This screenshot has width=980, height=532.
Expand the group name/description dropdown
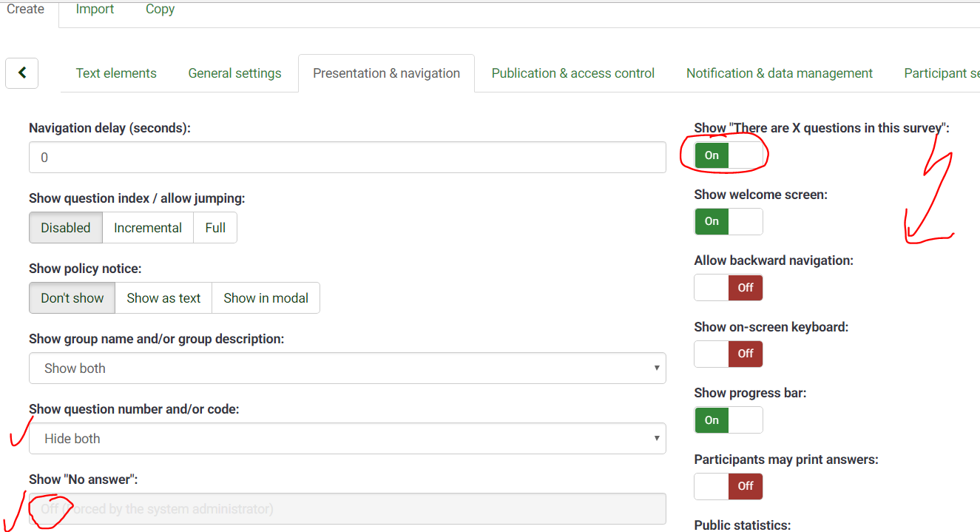(x=347, y=368)
